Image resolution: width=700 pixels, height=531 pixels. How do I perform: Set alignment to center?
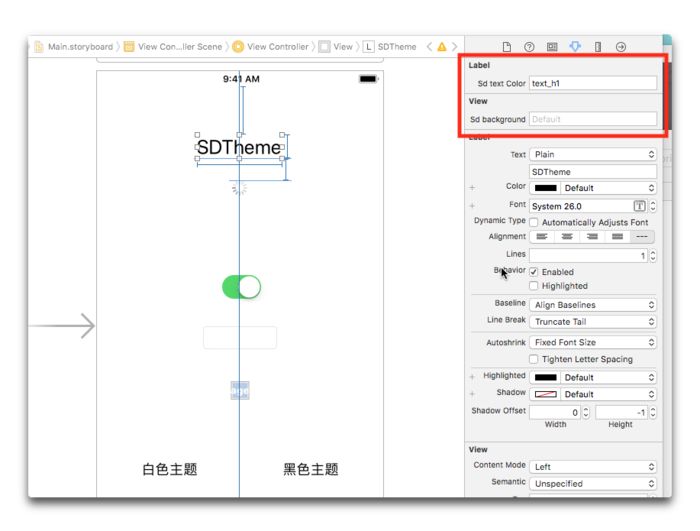(567, 236)
